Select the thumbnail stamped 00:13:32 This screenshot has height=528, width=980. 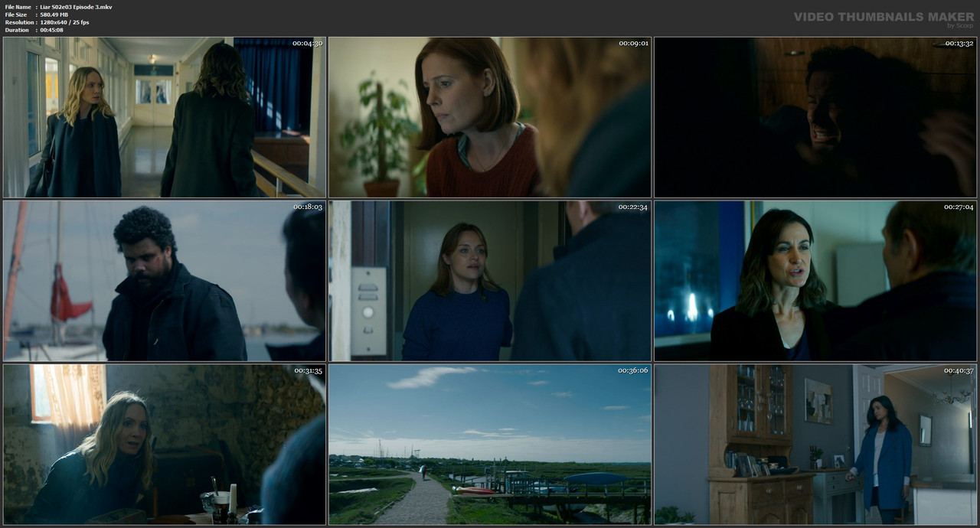(815, 117)
